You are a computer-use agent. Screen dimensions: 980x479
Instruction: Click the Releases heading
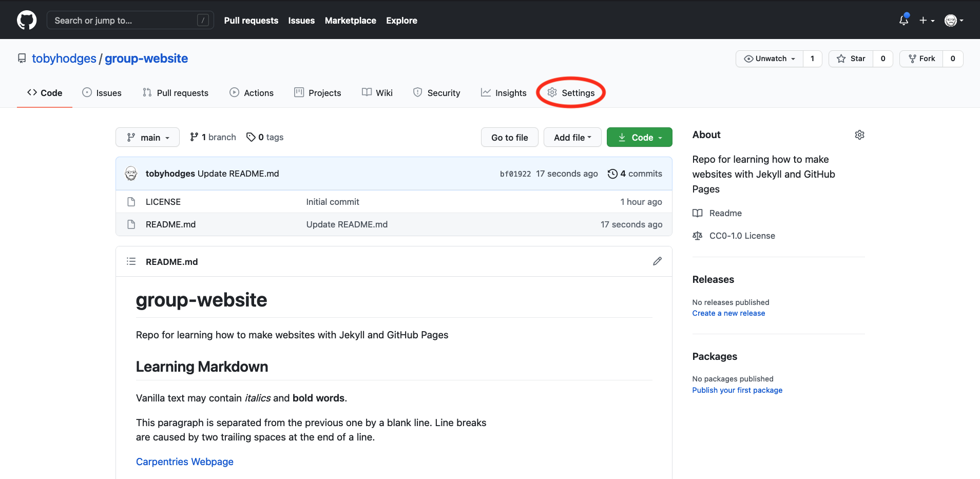(713, 279)
